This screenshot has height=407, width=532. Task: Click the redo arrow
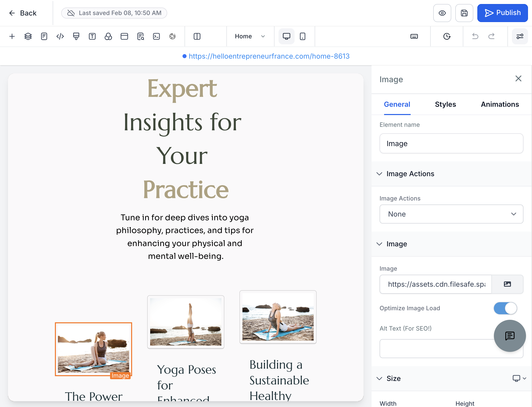point(491,36)
